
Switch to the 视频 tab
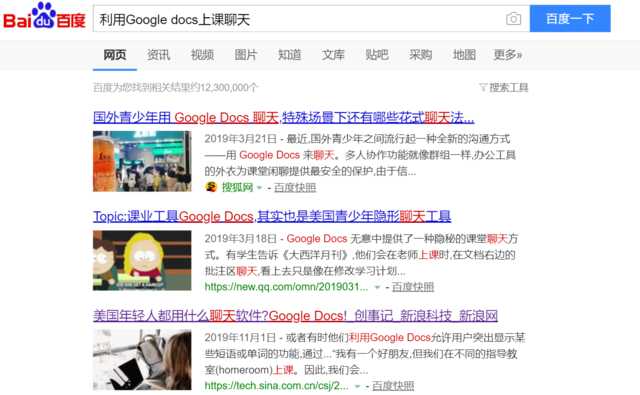click(x=202, y=55)
